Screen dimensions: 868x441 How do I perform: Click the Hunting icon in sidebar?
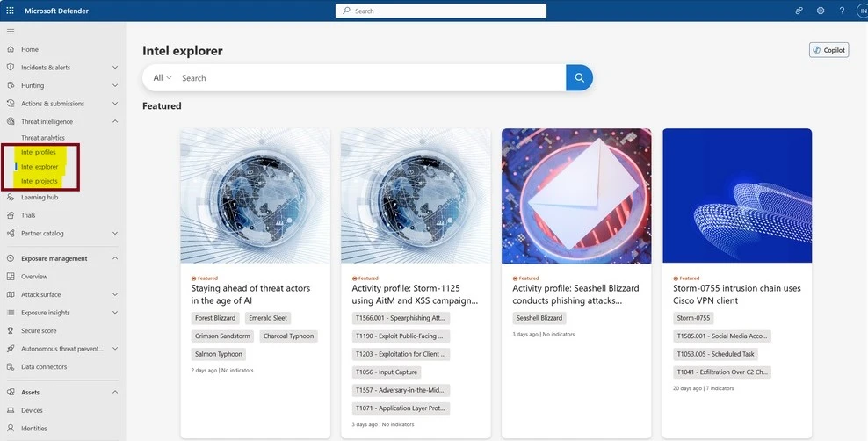11,85
